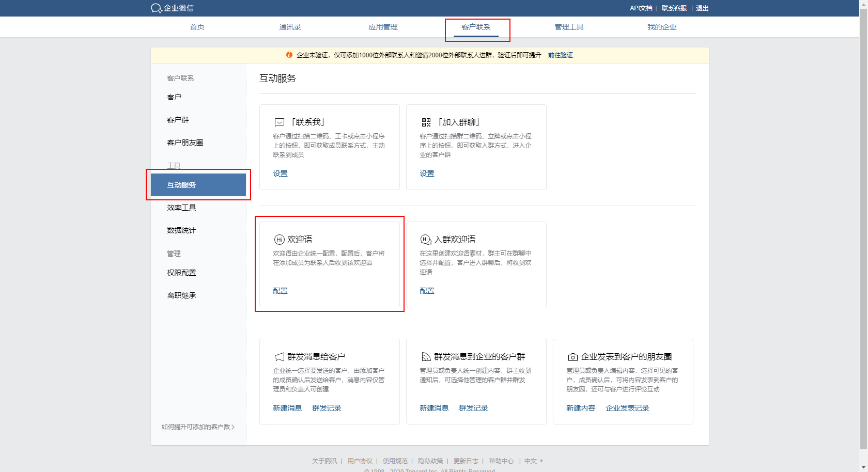868x472 pixels.
Task: Click 联系客服 in the top bar
Action: click(x=674, y=8)
